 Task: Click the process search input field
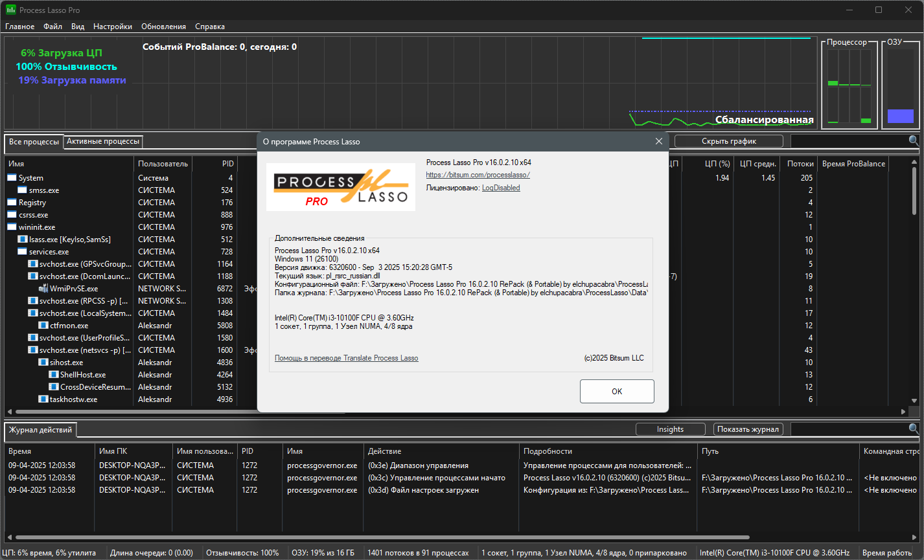[x=849, y=141]
